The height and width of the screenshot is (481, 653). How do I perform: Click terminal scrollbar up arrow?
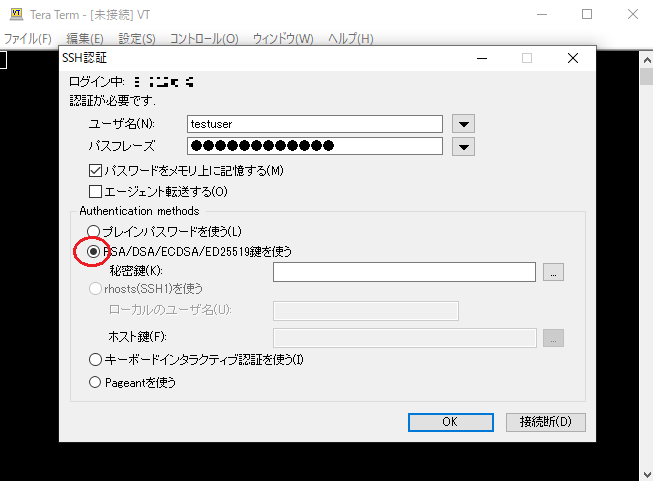click(x=647, y=60)
